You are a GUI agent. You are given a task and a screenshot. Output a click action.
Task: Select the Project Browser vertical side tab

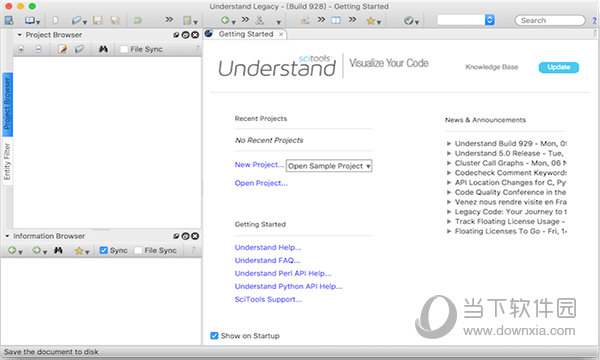(7, 104)
